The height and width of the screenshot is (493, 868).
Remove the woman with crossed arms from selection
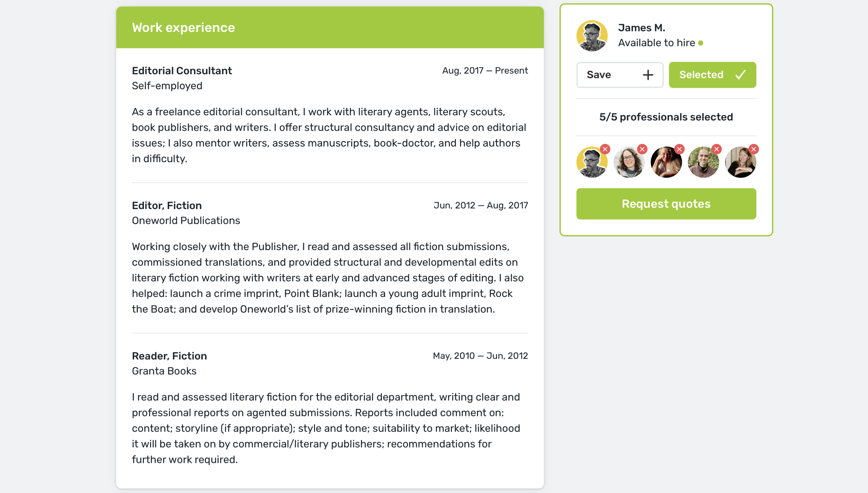click(x=753, y=149)
